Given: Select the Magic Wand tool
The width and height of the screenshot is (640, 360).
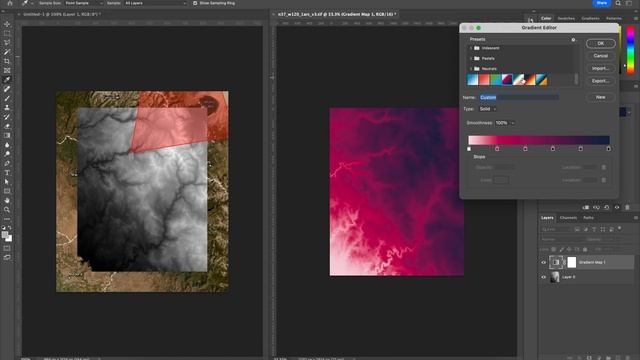Looking at the screenshot, I should click(7, 52).
